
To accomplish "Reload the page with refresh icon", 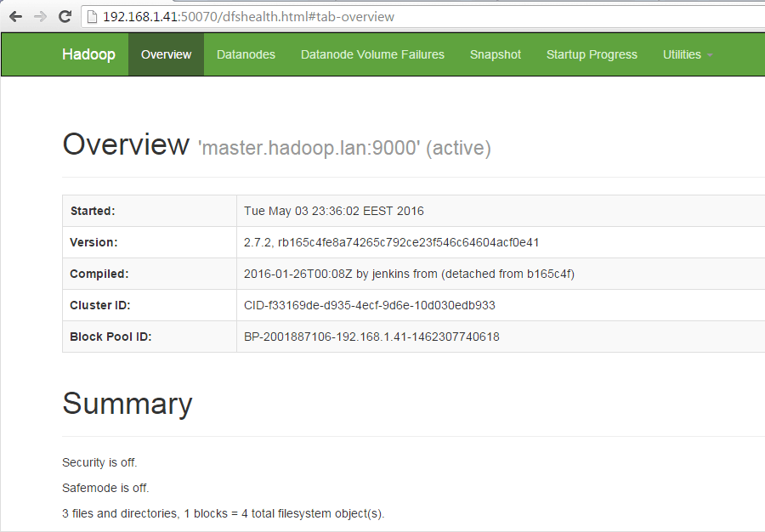I will [65, 17].
